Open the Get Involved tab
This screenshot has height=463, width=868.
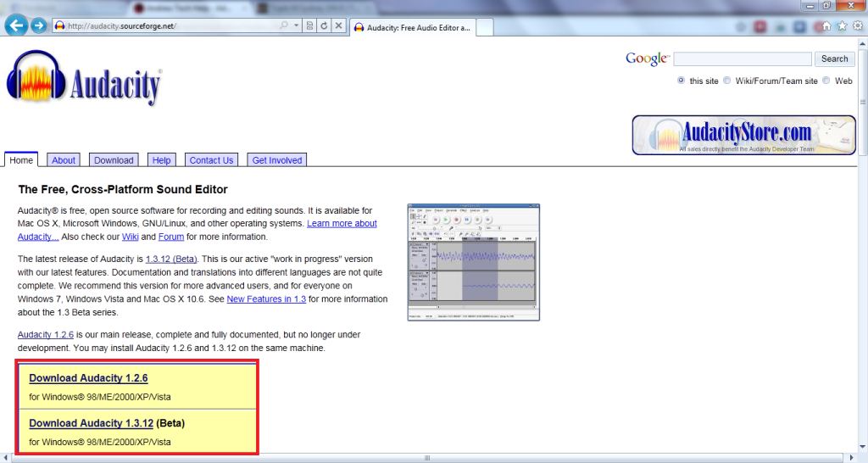coord(277,160)
